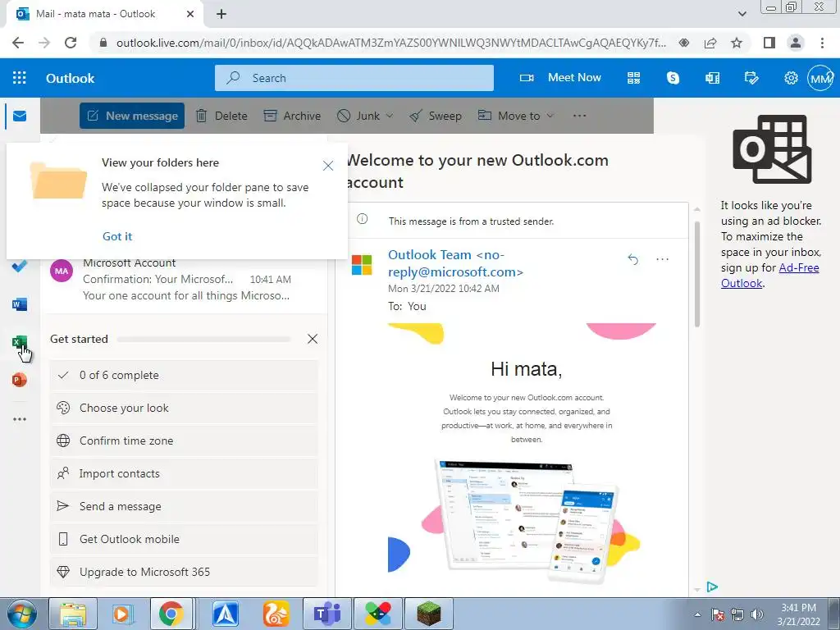Viewport: 840px width, 630px height.
Task: Select Upgrade to Microsoft 365 task
Action: click(x=184, y=572)
